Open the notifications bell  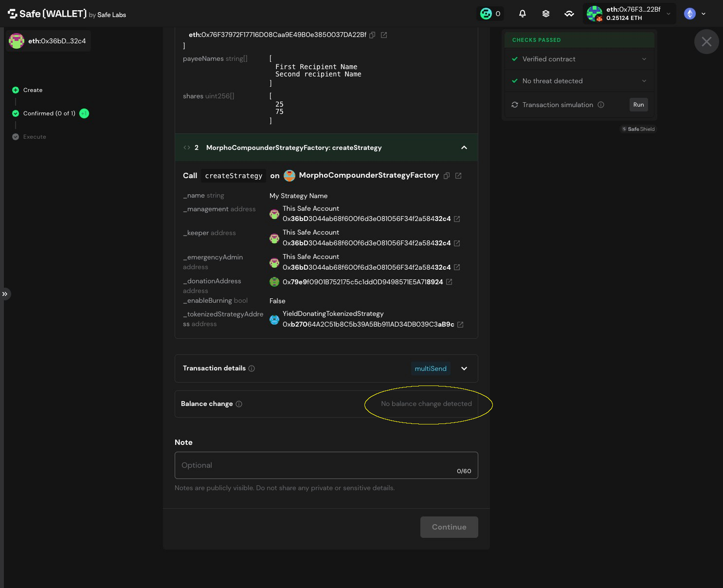(x=523, y=14)
